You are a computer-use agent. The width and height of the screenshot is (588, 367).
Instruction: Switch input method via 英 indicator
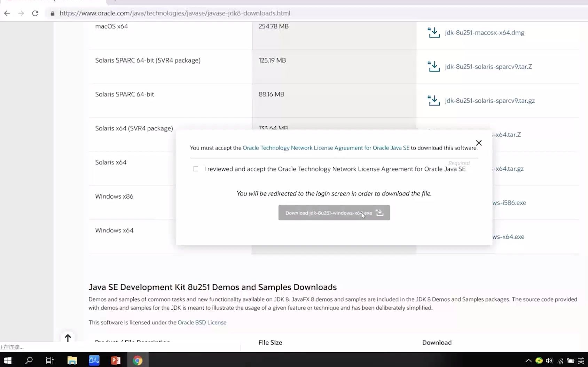(581, 361)
